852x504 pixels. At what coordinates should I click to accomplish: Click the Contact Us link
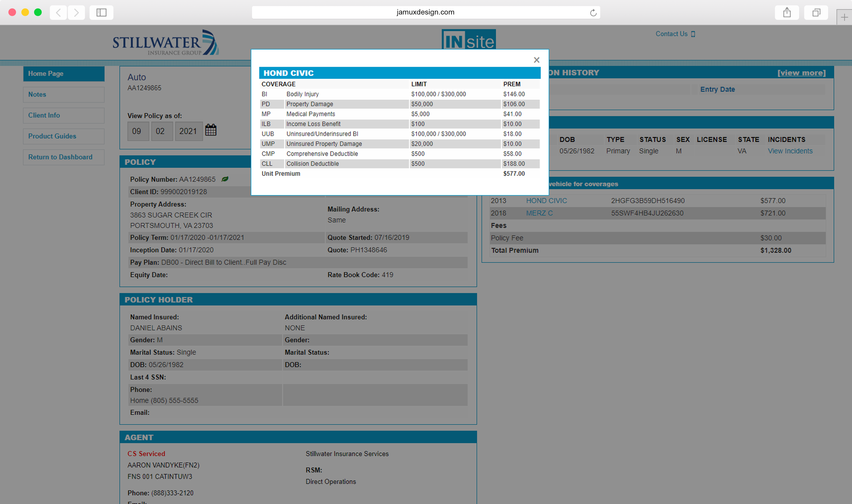[671, 34]
